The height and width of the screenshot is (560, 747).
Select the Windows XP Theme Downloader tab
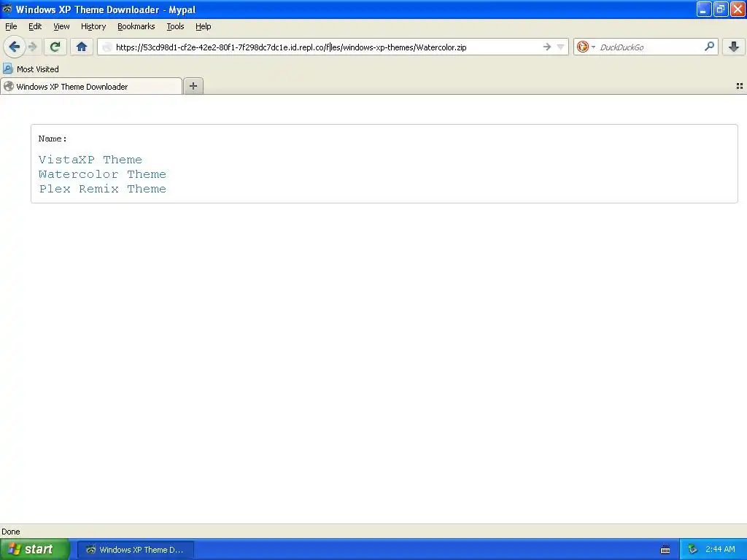[91, 86]
